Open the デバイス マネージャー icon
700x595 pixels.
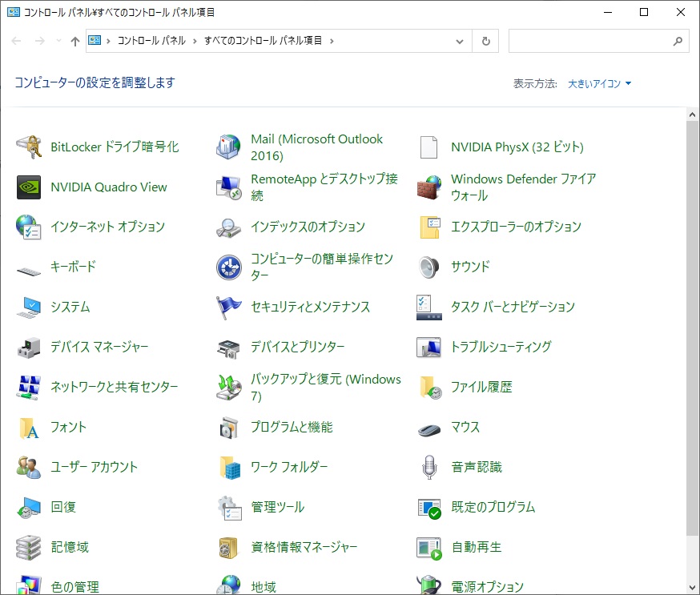coord(29,348)
